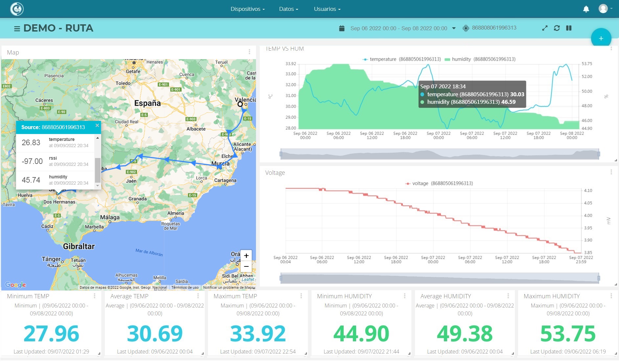This screenshot has width=619, height=364.
Task: Open Términos de uso link
Action: (185, 287)
